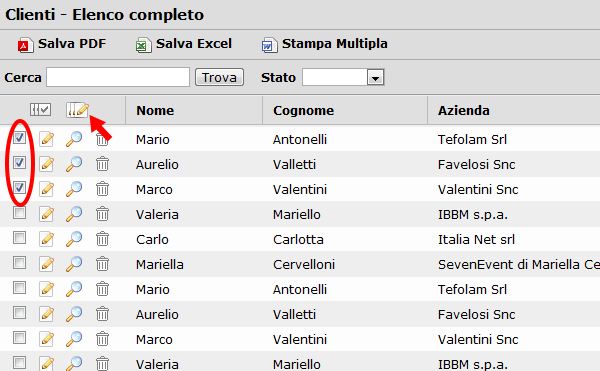The height and width of the screenshot is (371, 600).
Task: Sort by the Nome column header
Action: pos(155,111)
